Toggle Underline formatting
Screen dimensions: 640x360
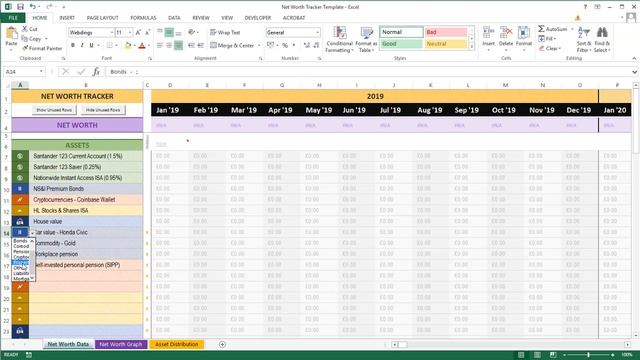[x=91, y=45]
